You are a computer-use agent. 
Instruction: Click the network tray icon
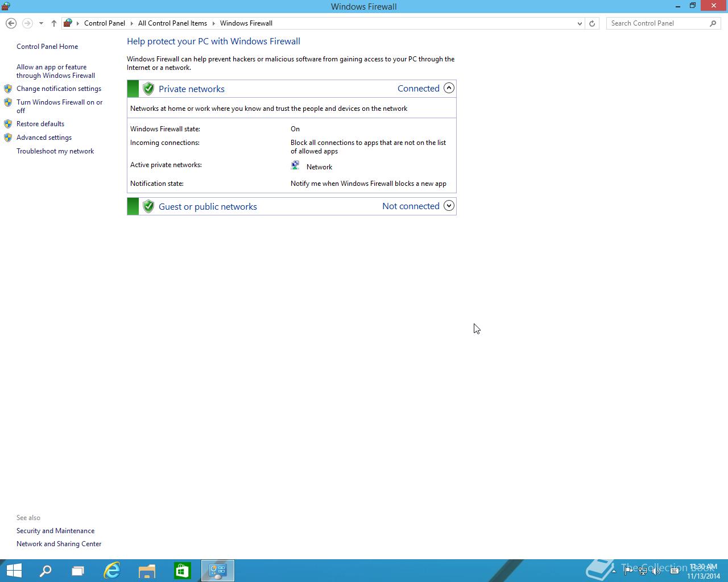click(643, 571)
